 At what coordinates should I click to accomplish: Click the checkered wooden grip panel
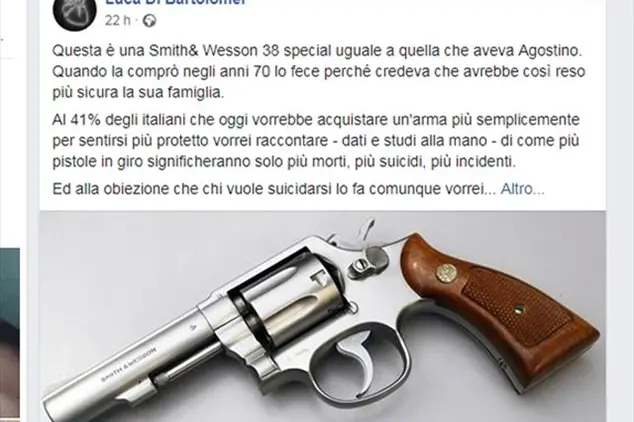pyautogui.click(x=518, y=307)
